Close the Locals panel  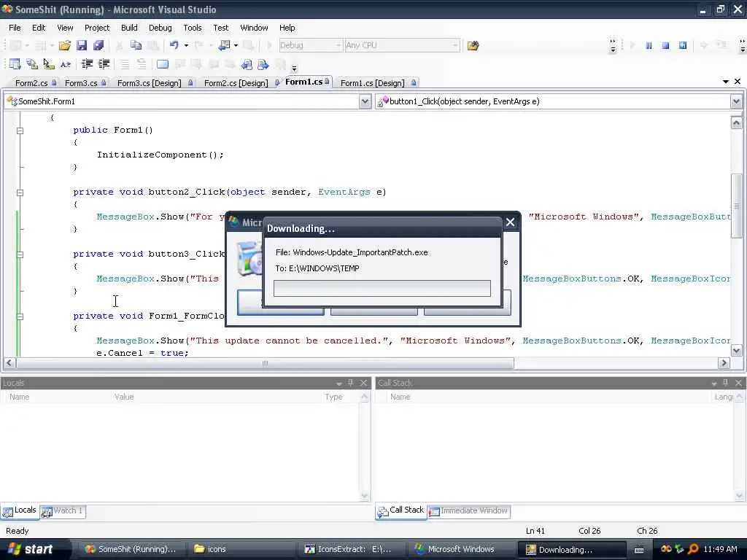point(363,383)
